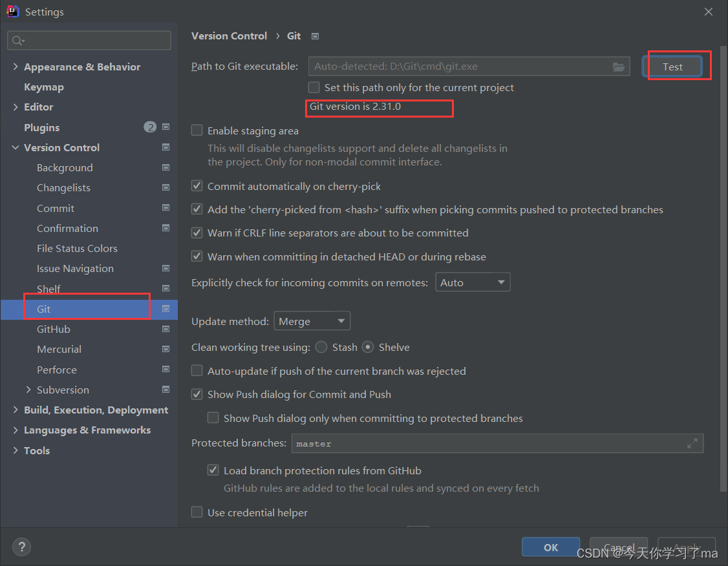Image resolution: width=728 pixels, height=566 pixels.
Task: Open Issue Navigation settings
Action: tap(75, 269)
